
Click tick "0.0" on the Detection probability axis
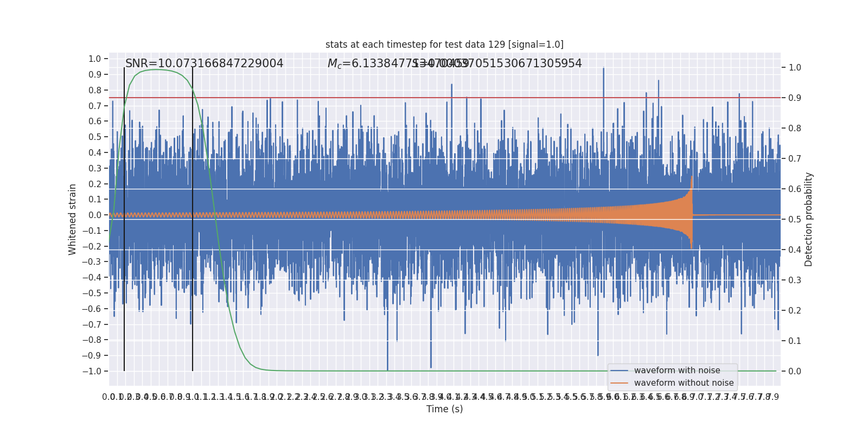point(795,371)
